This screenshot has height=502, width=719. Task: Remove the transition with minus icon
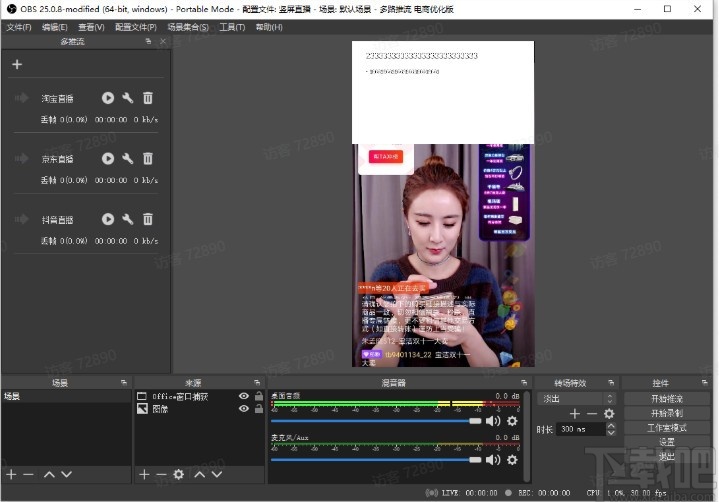coord(592,414)
